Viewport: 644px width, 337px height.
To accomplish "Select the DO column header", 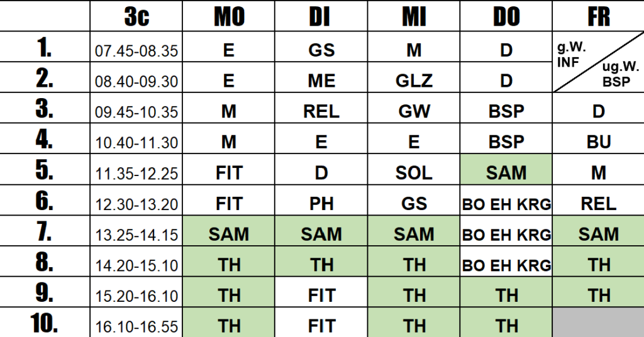I will click(506, 16).
